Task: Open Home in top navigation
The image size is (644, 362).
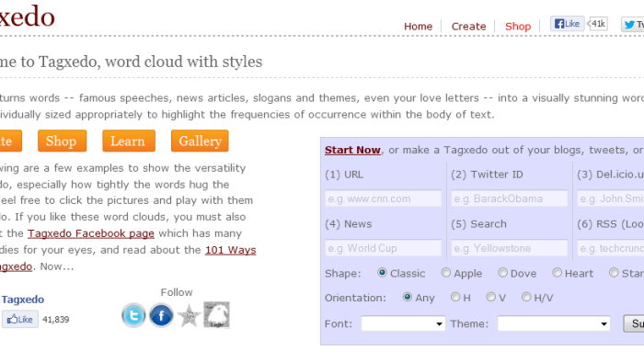Action: (x=418, y=27)
